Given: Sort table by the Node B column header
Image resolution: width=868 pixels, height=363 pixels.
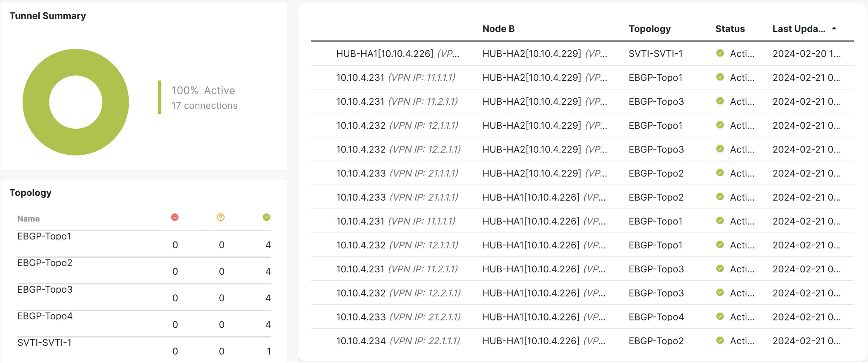Looking at the screenshot, I should tap(498, 29).
